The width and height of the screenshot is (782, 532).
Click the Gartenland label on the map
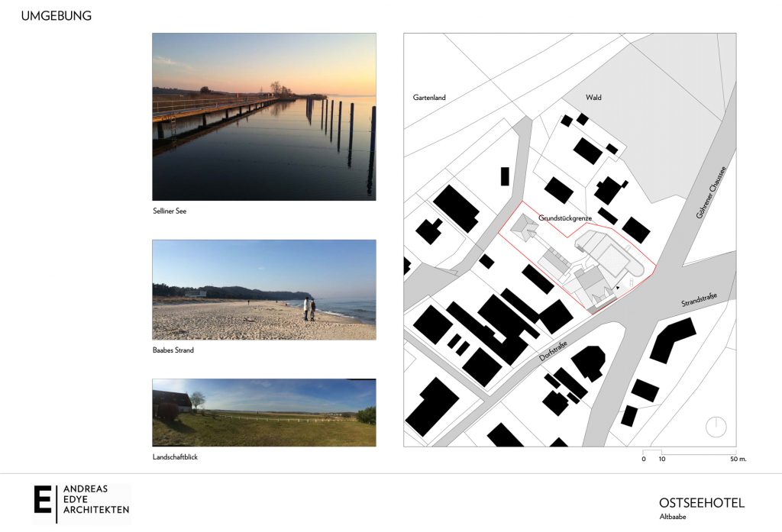(429, 98)
